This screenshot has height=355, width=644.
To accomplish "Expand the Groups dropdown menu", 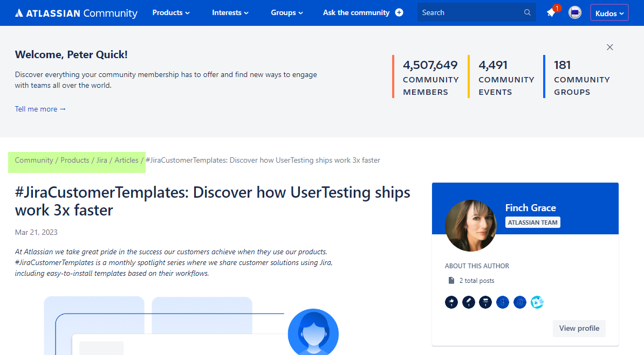I will pos(287,13).
